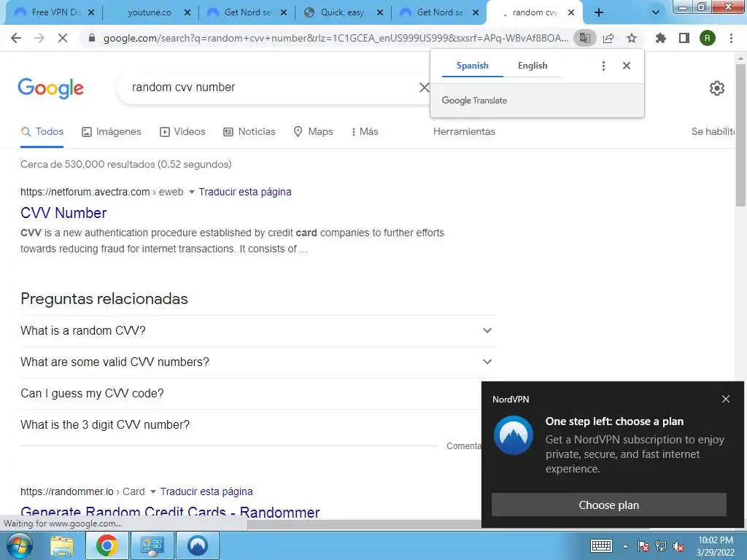Viewport: 747px width, 560px height.
Task: Open the Herramientas search tools
Action: coord(464,131)
